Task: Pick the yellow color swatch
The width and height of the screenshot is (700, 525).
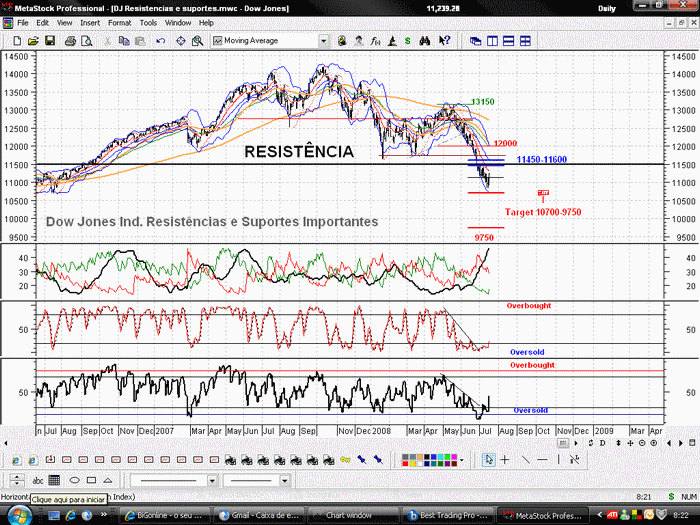Action: pyautogui.click(x=413, y=464)
